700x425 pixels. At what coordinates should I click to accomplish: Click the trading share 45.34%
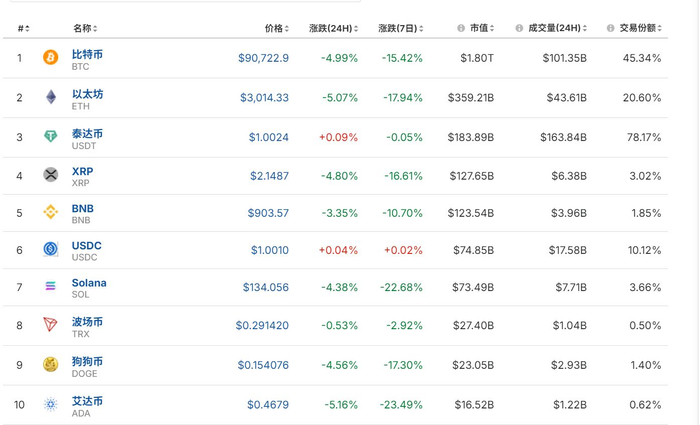[642, 58]
